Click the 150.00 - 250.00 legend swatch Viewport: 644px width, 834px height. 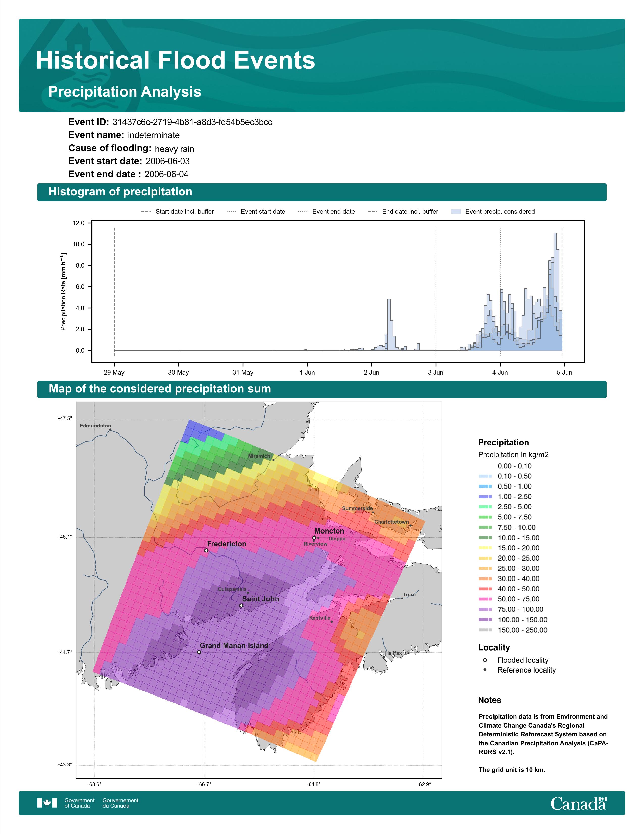click(485, 630)
